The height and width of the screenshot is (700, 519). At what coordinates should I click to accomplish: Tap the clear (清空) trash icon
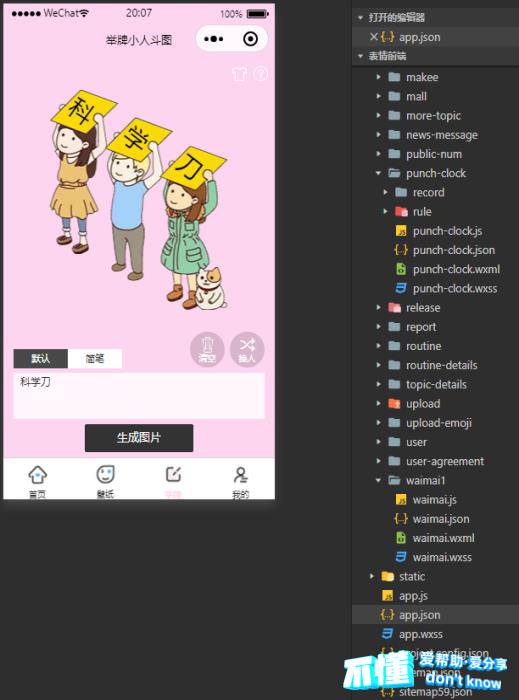click(x=207, y=349)
